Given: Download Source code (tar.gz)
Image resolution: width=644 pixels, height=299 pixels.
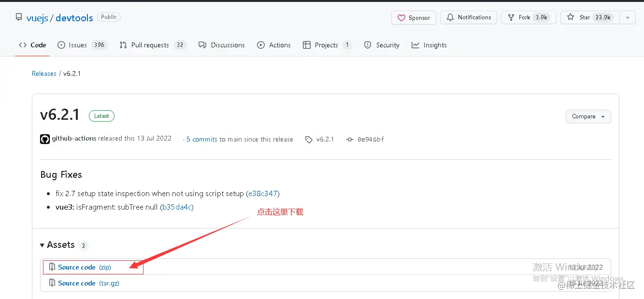Looking at the screenshot, I should 88,283.
